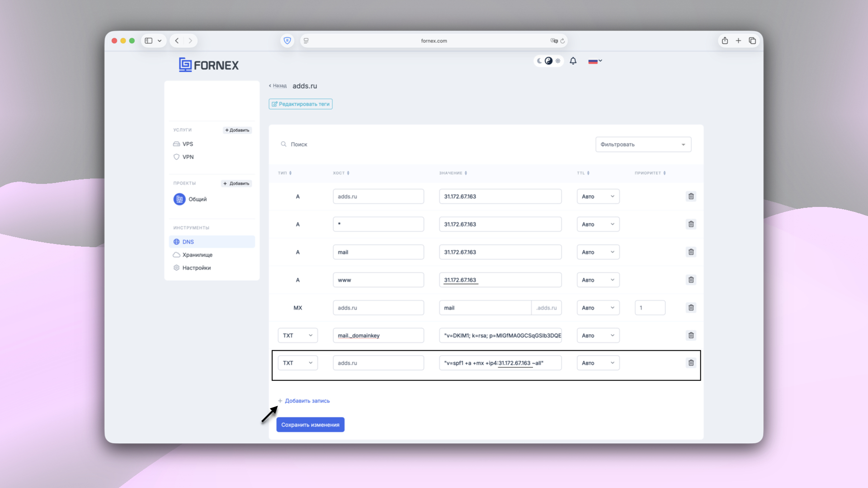Click the Safari share icon

[725, 41]
